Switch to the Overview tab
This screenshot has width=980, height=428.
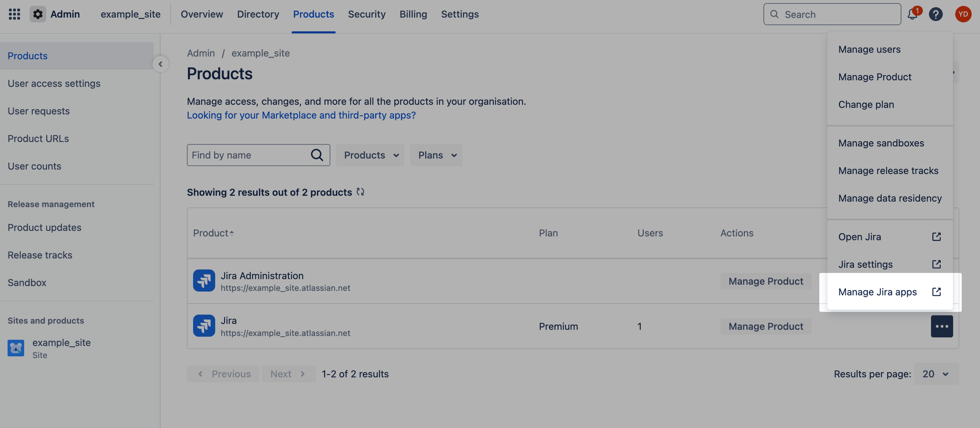(x=202, y=14)
